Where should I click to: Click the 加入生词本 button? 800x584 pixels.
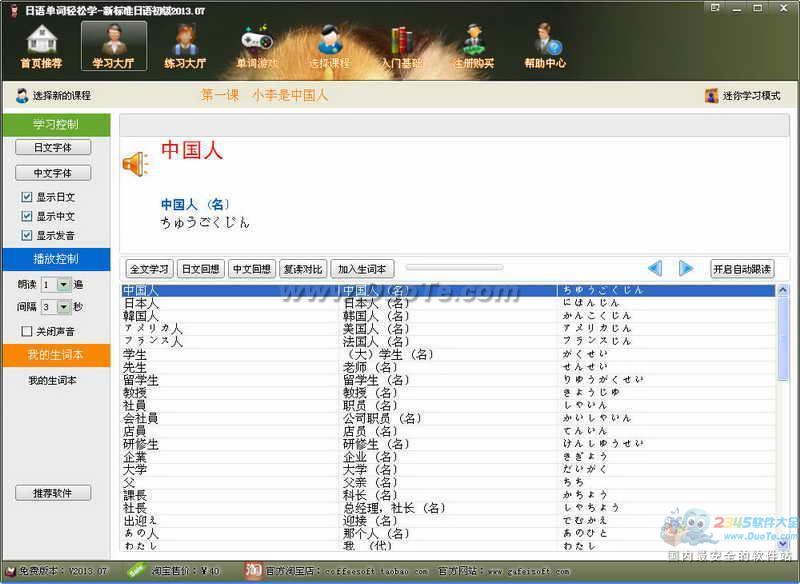click(x=364, y=269)
